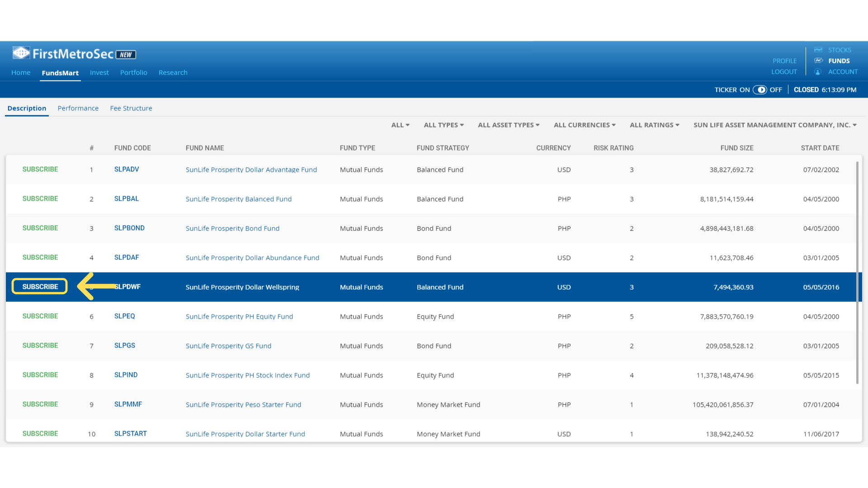The width and height of the screenshot is (868, 488).
Task: Open SunLife Prosperity Dollar Abundance Fund link
Action: 252,258
